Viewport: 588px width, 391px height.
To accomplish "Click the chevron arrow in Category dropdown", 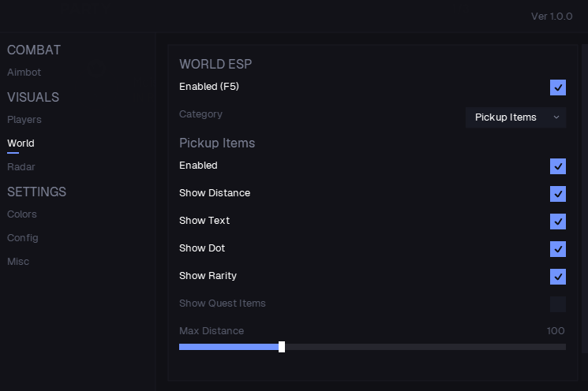I will pos(556,117).
